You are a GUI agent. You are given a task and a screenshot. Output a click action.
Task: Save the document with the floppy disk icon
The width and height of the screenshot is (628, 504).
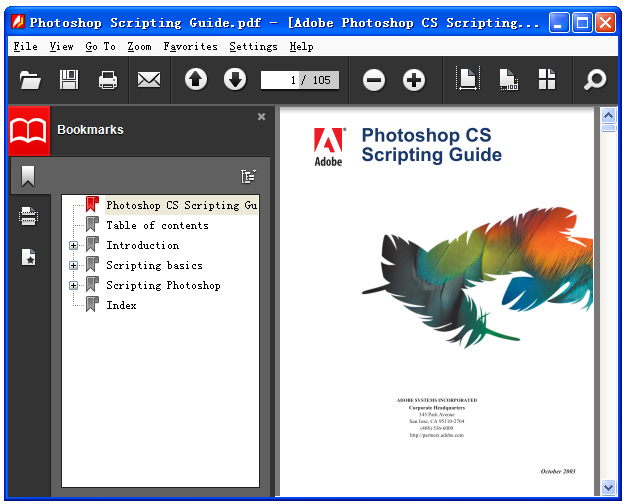click(69, 80)
